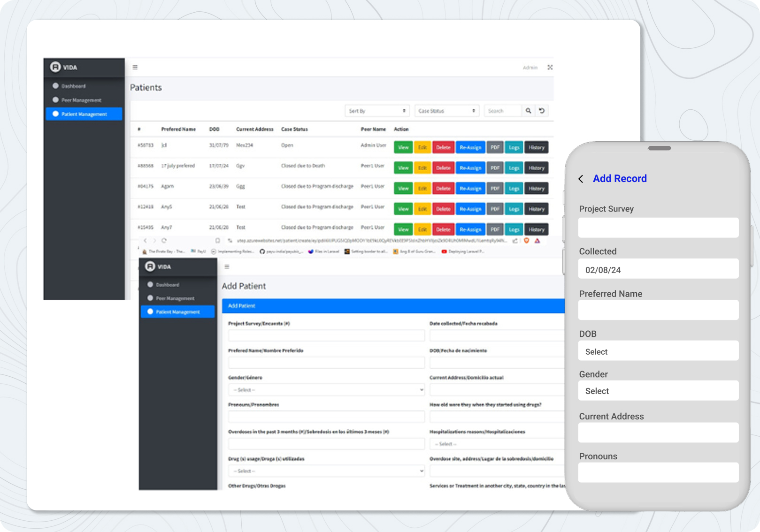Click the search magnifier icon in Patients

(528, 111)
